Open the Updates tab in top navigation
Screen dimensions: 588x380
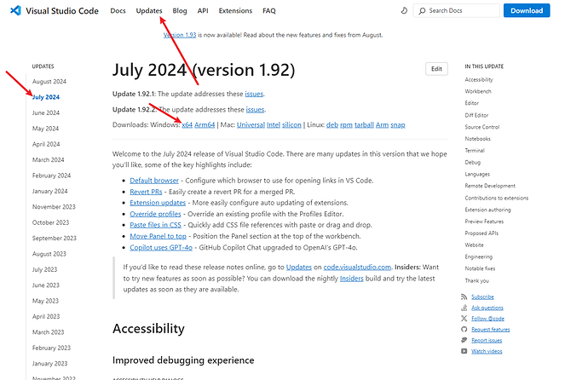149,11
